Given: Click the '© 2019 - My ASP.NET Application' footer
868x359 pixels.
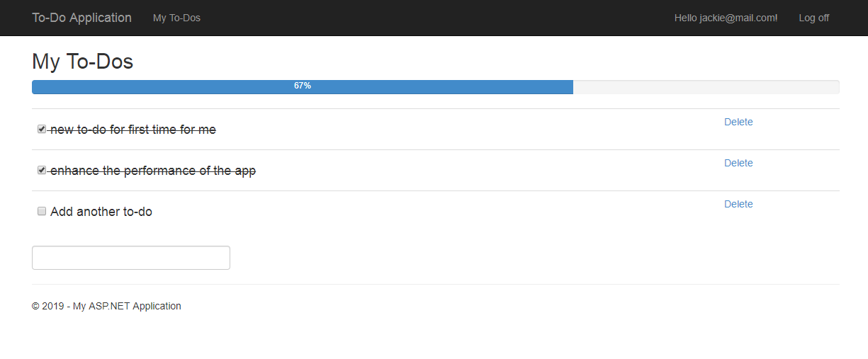Looking at the screenshot, I should point(106,306).
